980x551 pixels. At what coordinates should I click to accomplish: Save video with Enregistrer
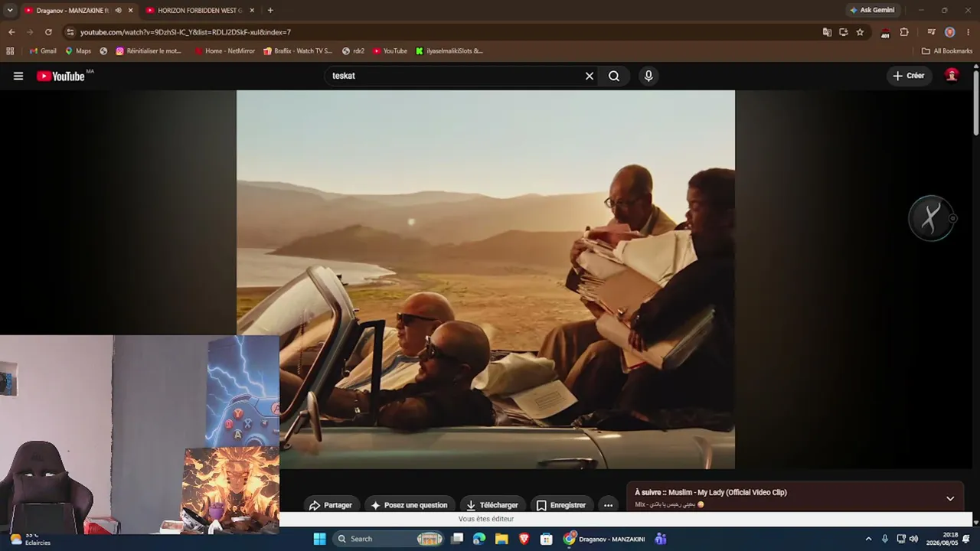561,505
